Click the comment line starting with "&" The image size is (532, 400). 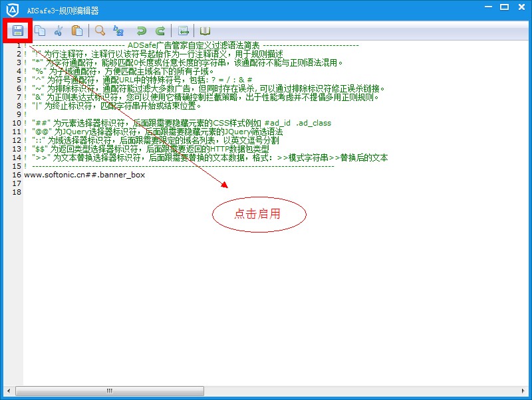click(201, 97)
